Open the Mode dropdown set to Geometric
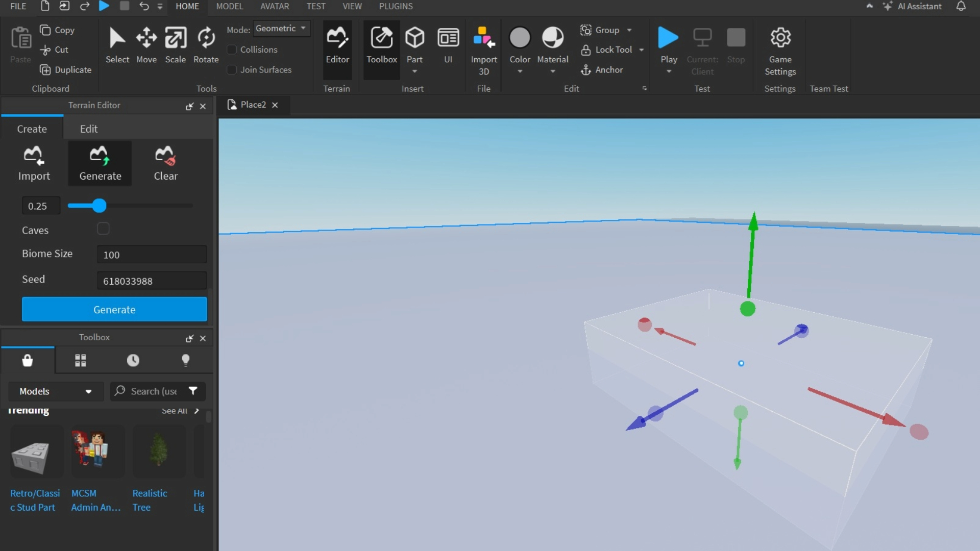The width and height of the screenshot is (980, 551). (x=281, y=29)
